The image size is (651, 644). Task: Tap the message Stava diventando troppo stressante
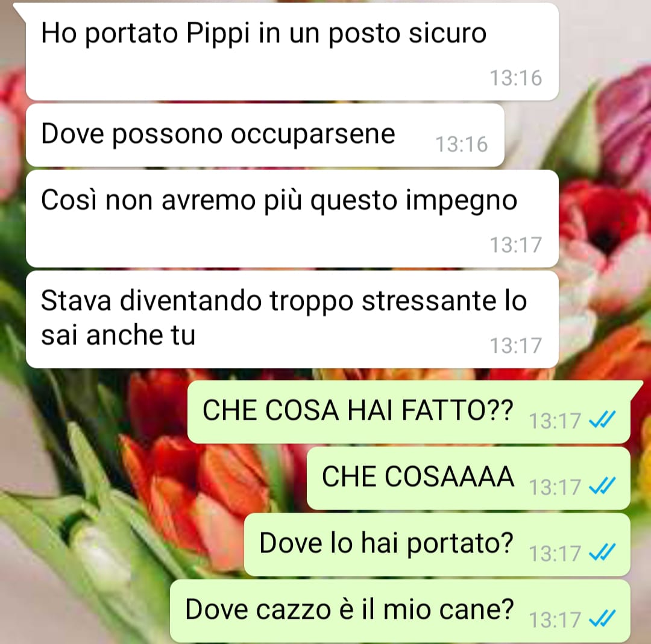pyautogui.click(x=292, y=320)
